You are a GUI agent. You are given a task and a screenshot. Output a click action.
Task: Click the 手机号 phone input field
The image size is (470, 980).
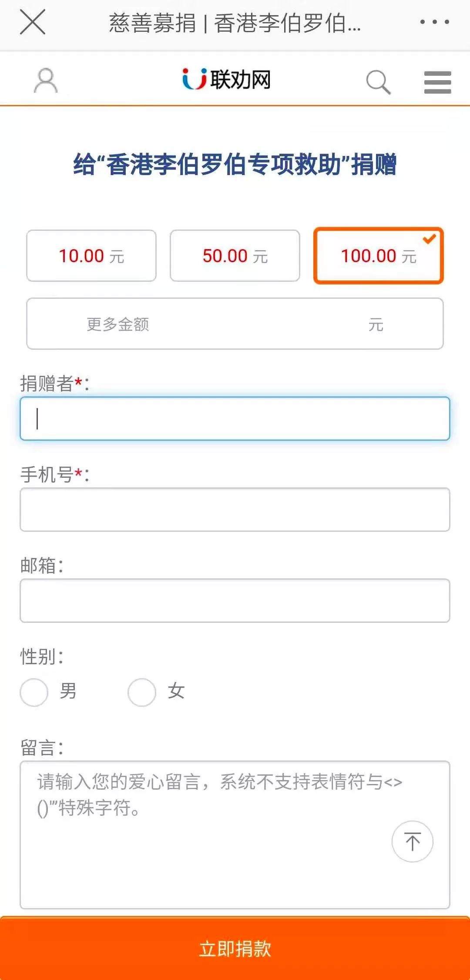click(x=235, y=510)
